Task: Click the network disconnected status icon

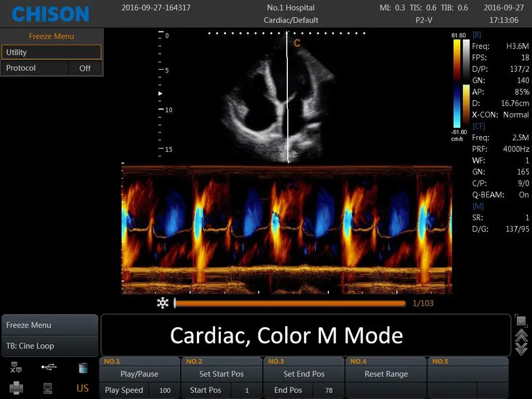Action: pos(16,368)
